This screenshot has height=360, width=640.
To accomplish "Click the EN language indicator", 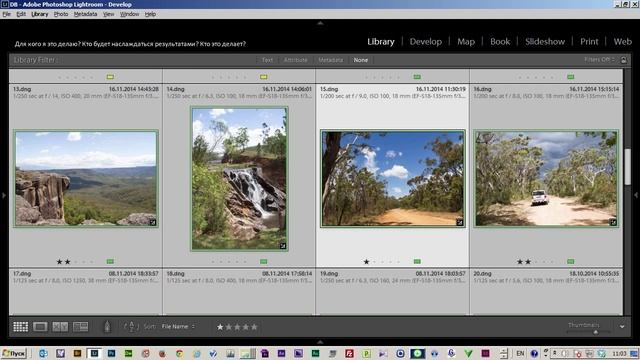I will coord(520,353).
